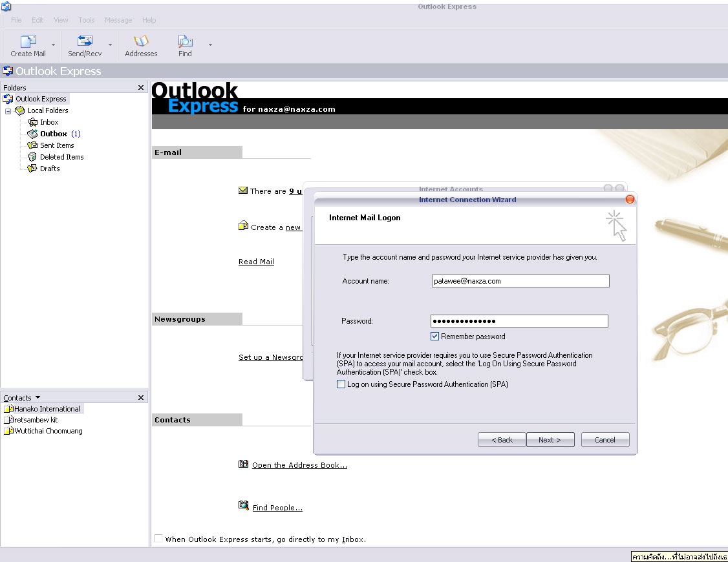Image resolution: width=728 pixels, height=562 pixels.
Task: Select the Deleted Items folder icon
Action: coord(32,157)
